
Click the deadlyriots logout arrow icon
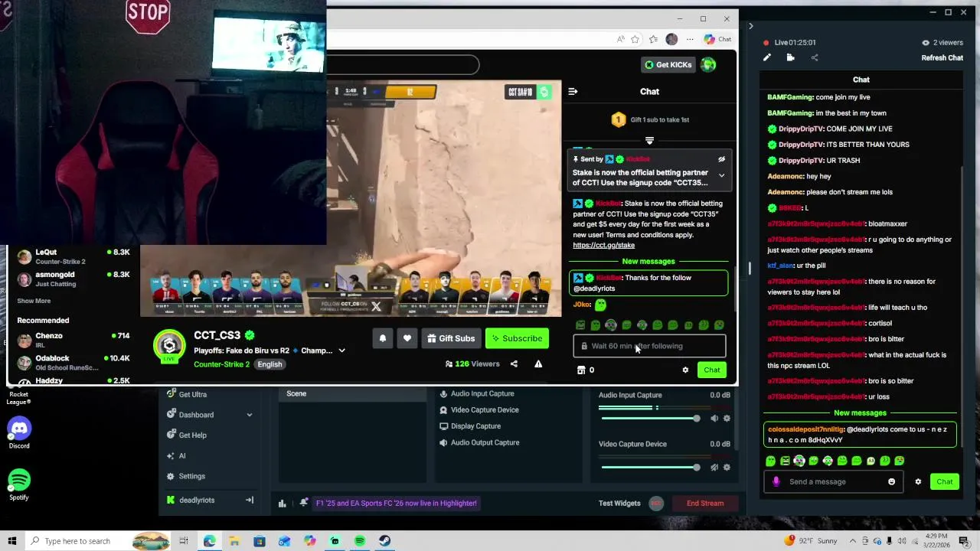click(x=249, y=500)
